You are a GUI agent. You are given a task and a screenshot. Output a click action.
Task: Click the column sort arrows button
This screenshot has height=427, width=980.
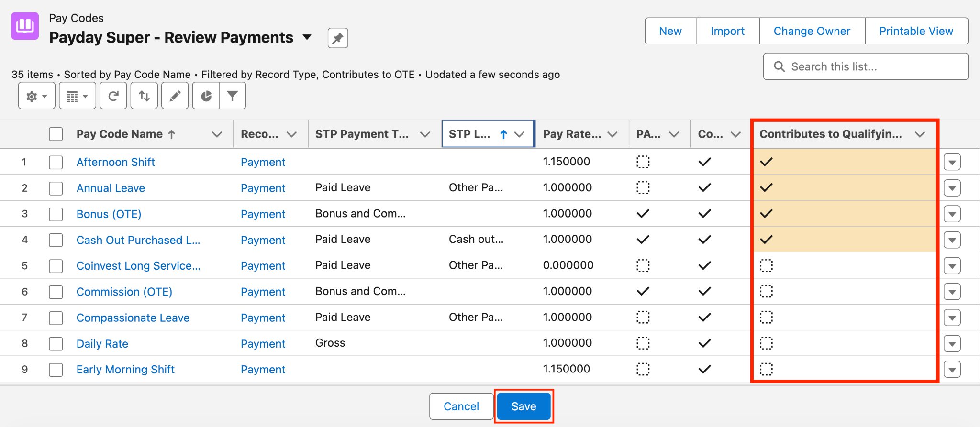pos(144,96)
